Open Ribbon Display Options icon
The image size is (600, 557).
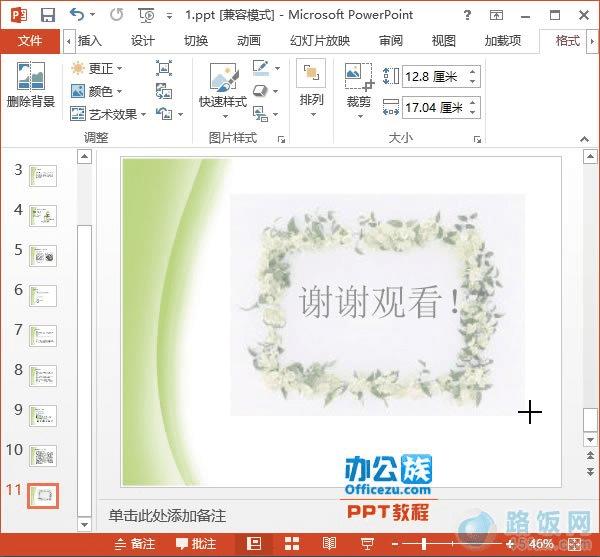(x=496, y=15)
